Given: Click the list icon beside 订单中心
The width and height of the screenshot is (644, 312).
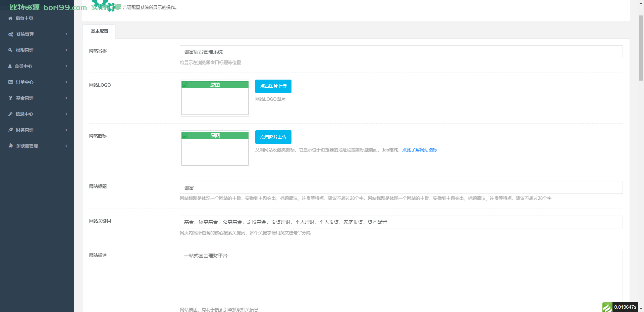Looking at the screenshot, I should pyautogui.click(x=10, y=82).
